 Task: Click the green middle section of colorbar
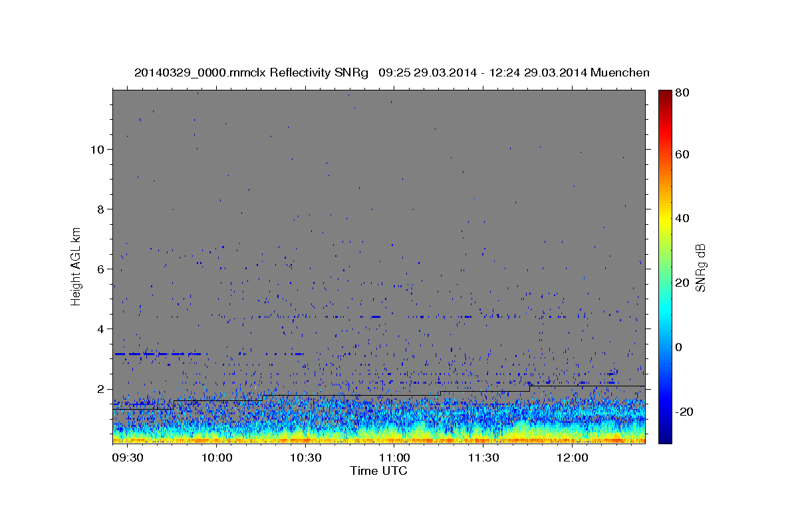(664, 266)
